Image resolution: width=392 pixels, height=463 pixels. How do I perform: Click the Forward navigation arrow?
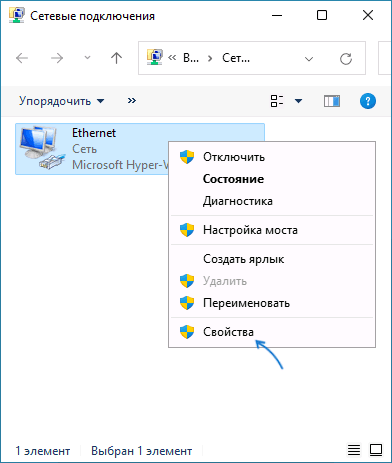(x=57, y=58)
